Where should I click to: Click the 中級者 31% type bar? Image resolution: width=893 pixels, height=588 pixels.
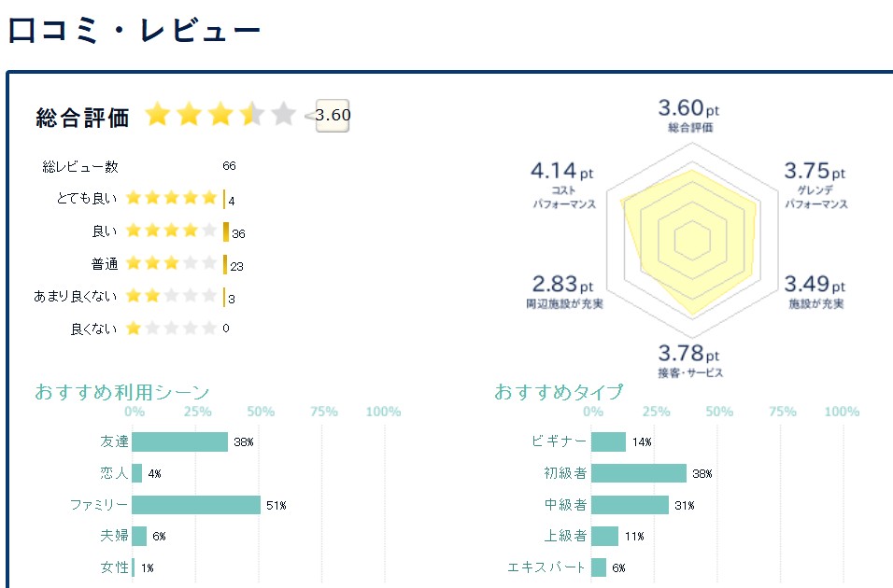click(631, 505)
